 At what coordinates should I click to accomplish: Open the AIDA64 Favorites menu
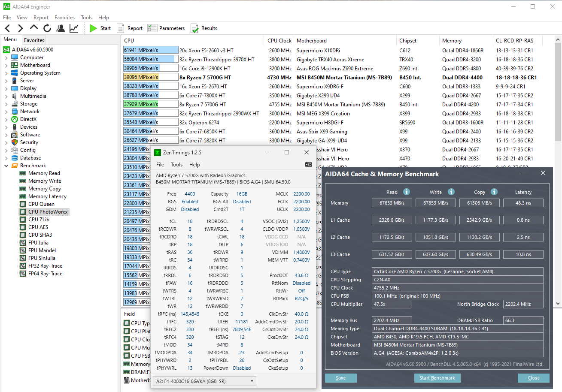(x=64, y=18)
